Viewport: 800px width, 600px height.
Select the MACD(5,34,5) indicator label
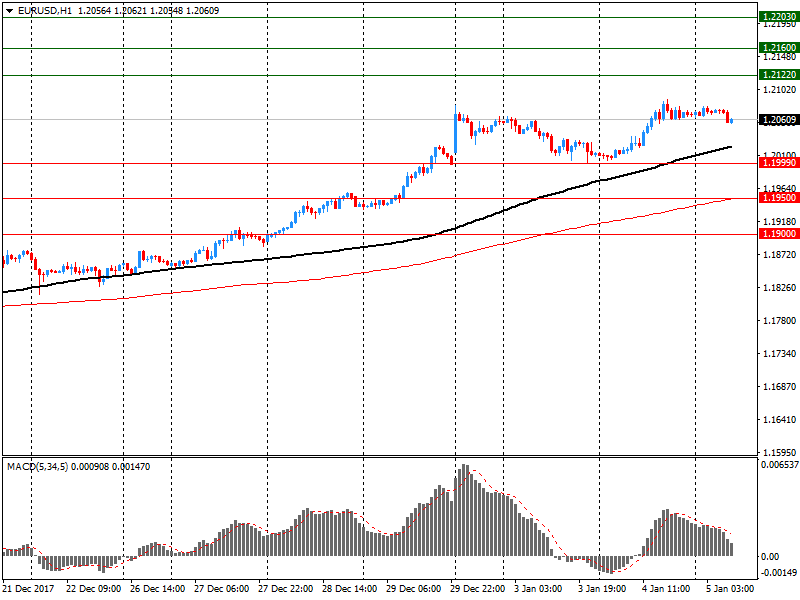pyautogui.click(x=37, y=467)
